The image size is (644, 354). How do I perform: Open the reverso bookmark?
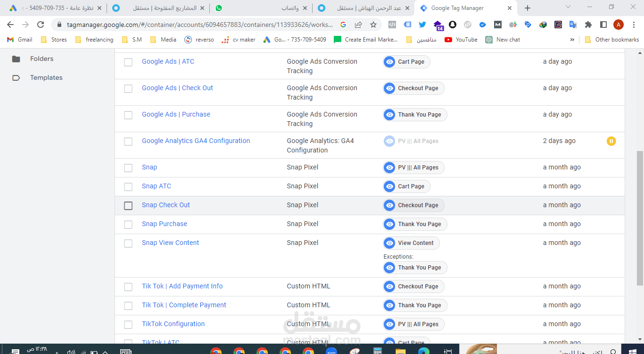tap(199, 40)
